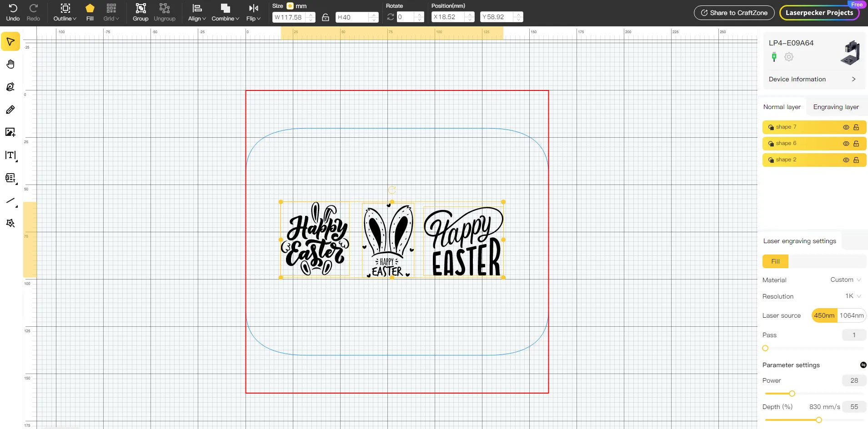The height and width of the screenshot is (429, 868).
Task: Switch to the Engraving layer tab
Action: pos(836,107)
